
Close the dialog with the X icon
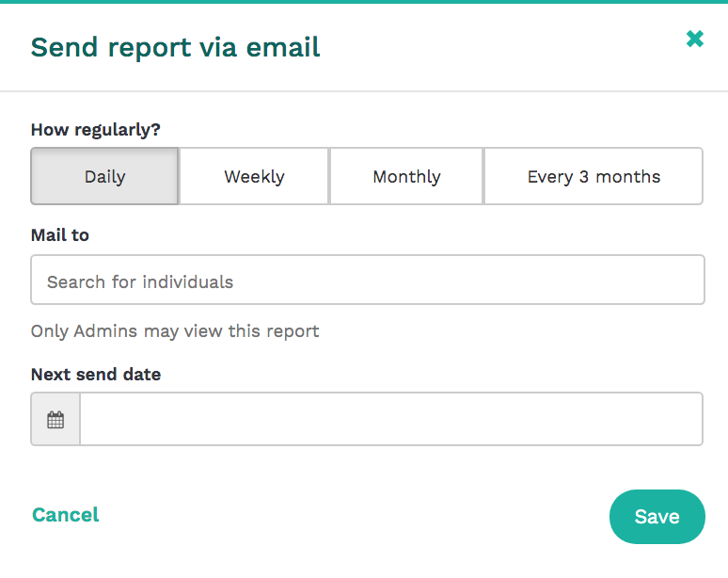pyautogui.click(x=694, y=39)
